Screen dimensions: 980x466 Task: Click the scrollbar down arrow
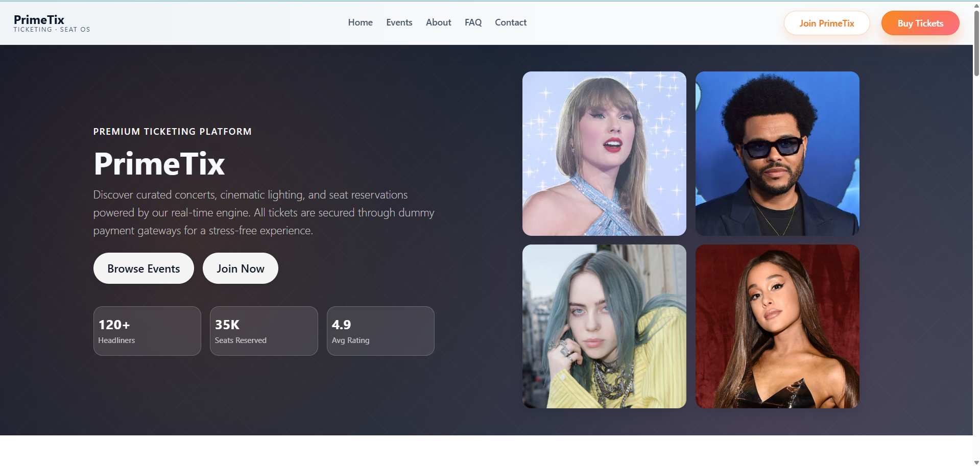click(976, 462)
